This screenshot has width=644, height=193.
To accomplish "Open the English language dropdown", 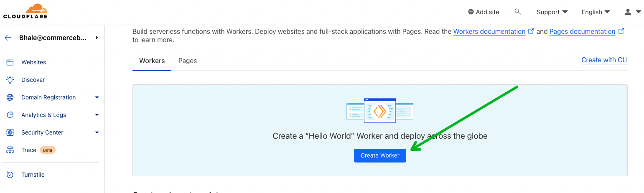I will tap(596, 12).
